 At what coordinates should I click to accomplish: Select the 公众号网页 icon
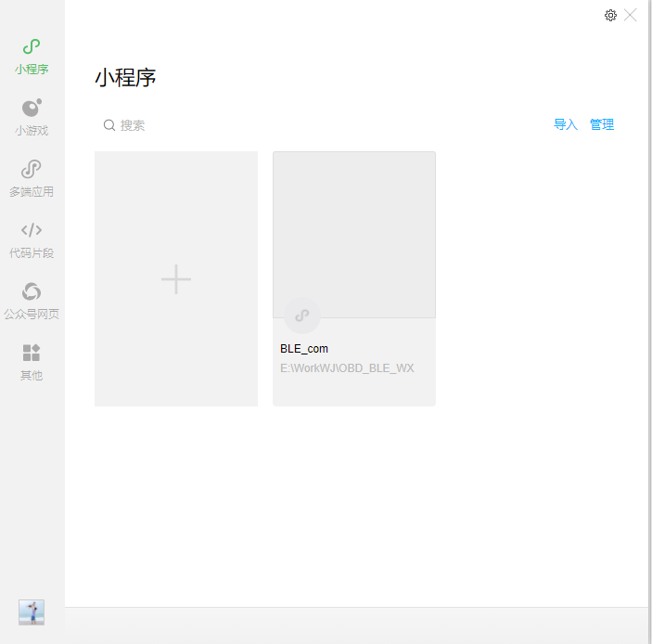pyautogui.click(x=32, y=291)
